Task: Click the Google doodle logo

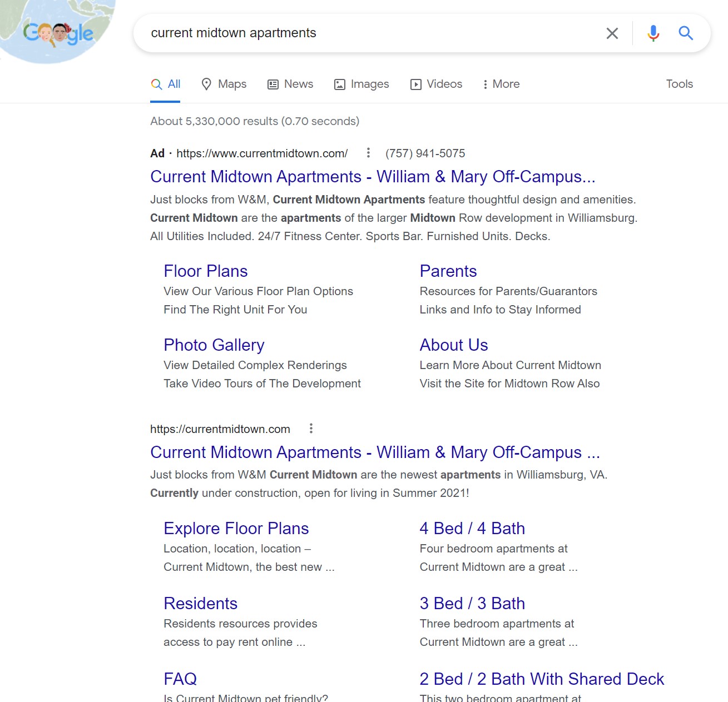Action: click(x=58, y=33)
